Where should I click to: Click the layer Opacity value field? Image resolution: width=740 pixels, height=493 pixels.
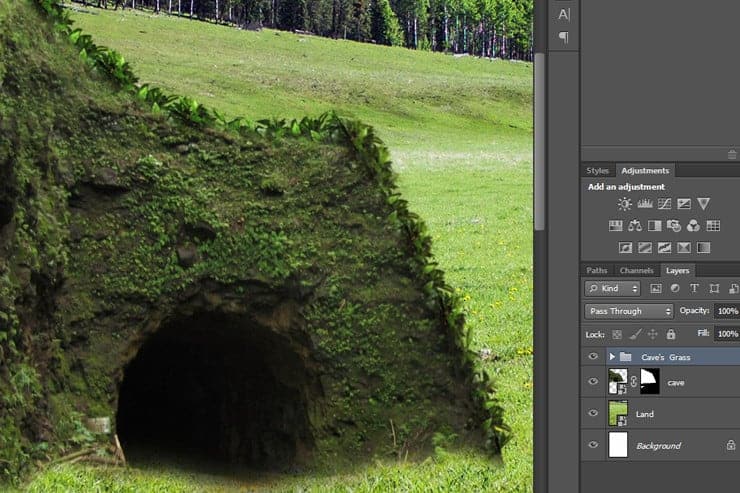(727, 311)
